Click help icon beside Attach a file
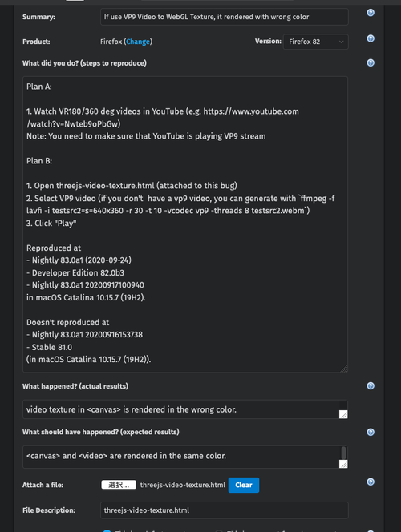The height and width of the screenshot is (532, 401). click(371, 482)
